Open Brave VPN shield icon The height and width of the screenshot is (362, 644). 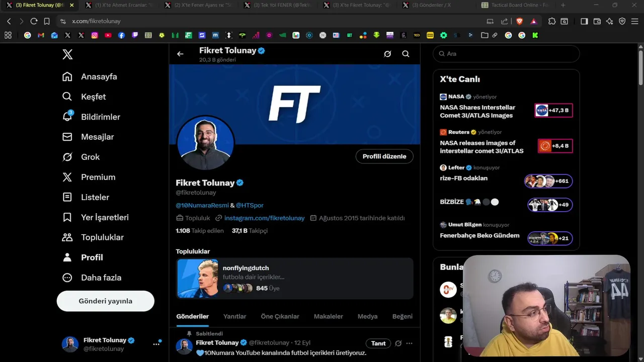622,21
